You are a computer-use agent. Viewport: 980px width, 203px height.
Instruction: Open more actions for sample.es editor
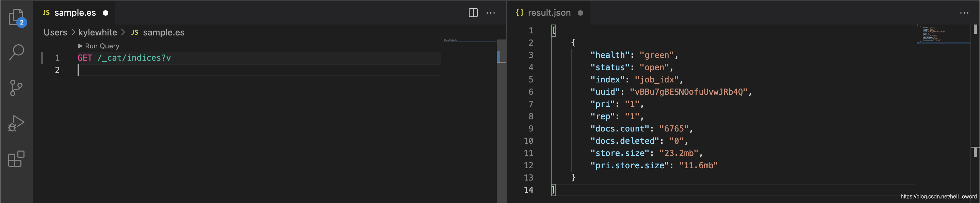491,13
